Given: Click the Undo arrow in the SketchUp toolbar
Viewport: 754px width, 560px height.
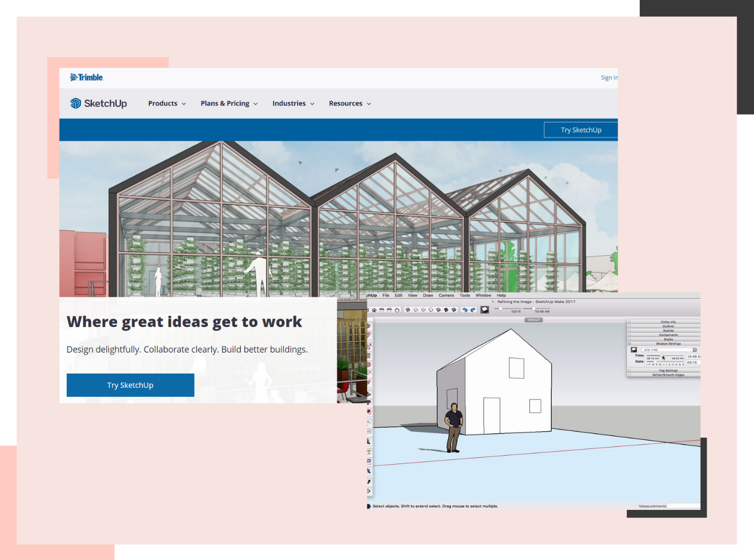Looking at the screenshot, I should pyautogui.click(x=465, y=310).
